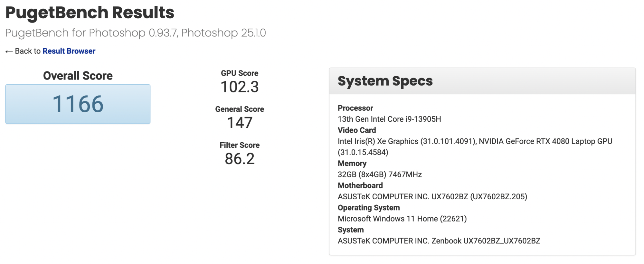Viewport: 644px width, 264px height.
Task: Click the Zenbook UX7602BZ system text
Action: pyautogui.click(x=486, y=241)
